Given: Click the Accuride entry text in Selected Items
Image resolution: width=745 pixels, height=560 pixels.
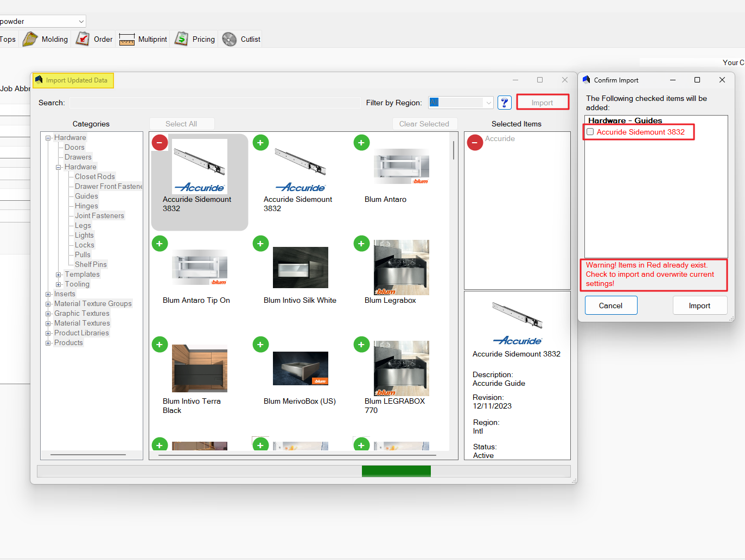Looking at the screenshot, I should coord(500,138).
